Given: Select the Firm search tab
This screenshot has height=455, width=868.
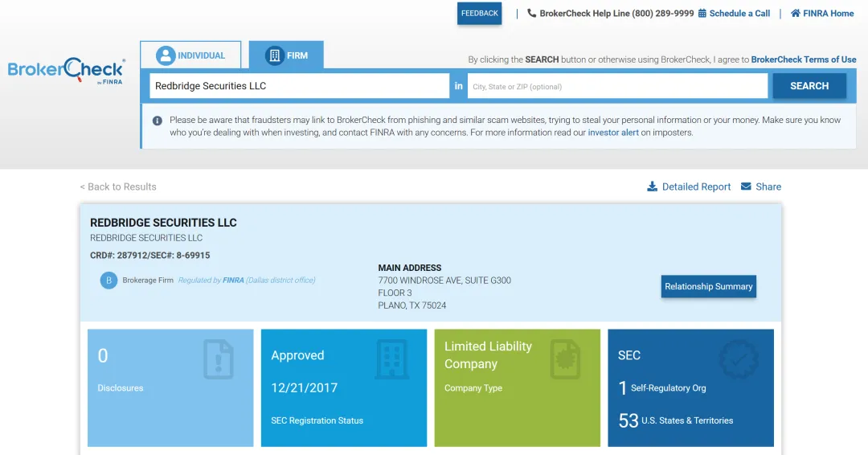Looking at the screenshot, I should click(x=286, y=55).
